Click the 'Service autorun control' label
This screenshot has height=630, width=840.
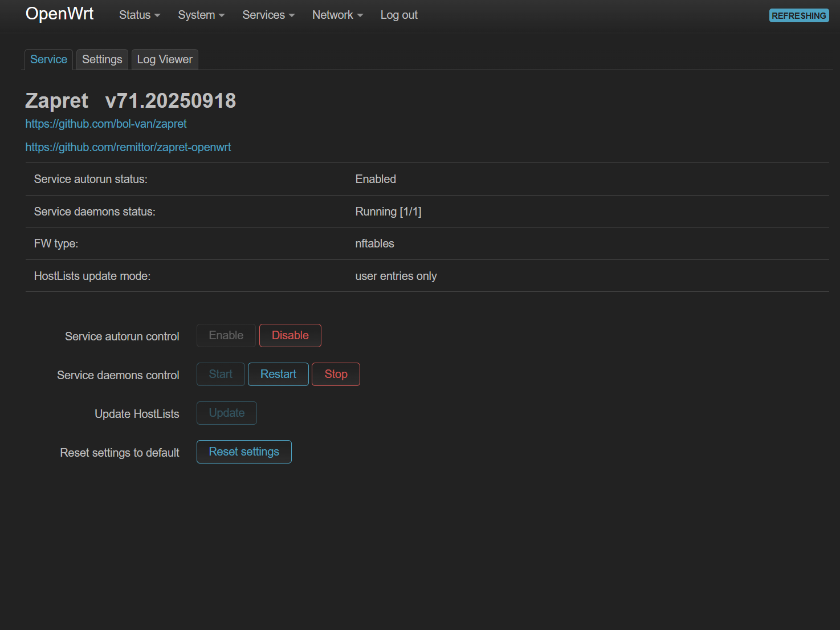(x=122, y=336)
